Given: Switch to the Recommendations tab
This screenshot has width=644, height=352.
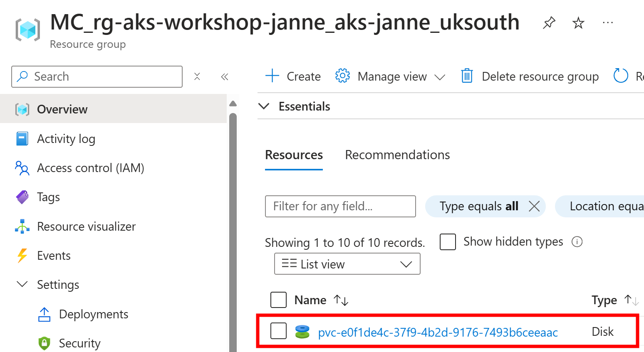Looking at the screenshot, I should (x=397, y=155).
